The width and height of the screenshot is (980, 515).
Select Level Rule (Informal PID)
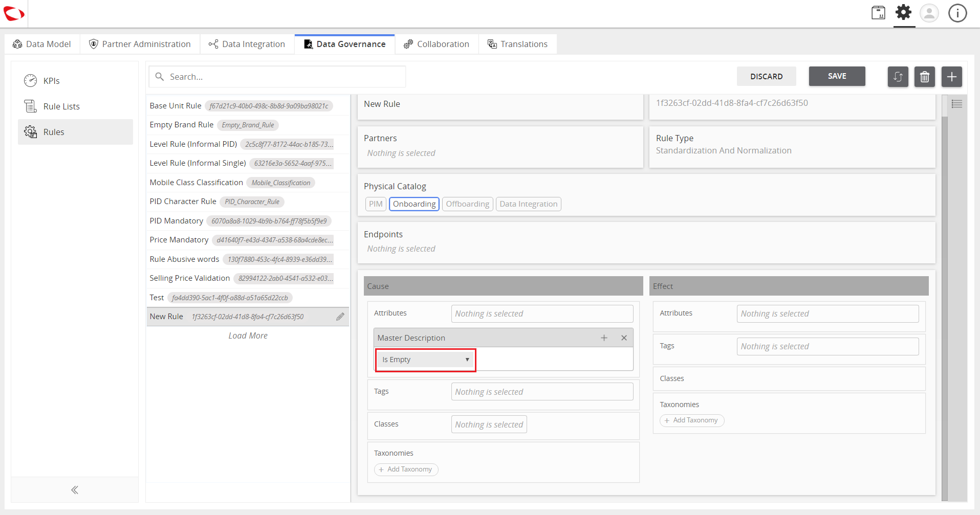pos(248,144)
